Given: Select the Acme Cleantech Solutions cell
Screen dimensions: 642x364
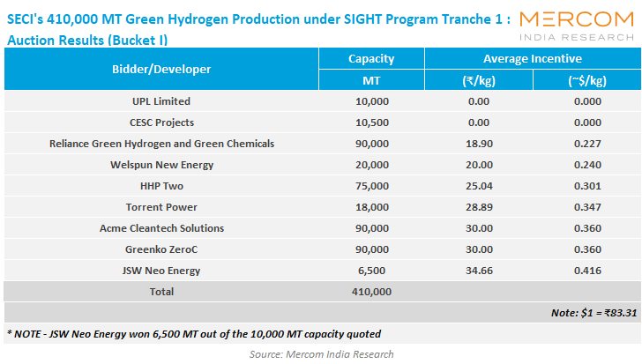Looking at the screenshot, I should (161, 228).
